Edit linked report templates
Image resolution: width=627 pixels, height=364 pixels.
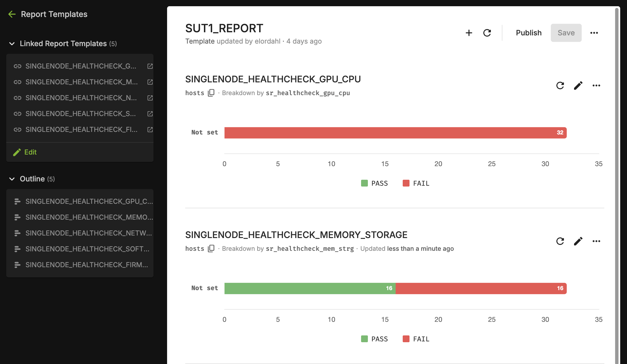(x=25, y=152)
